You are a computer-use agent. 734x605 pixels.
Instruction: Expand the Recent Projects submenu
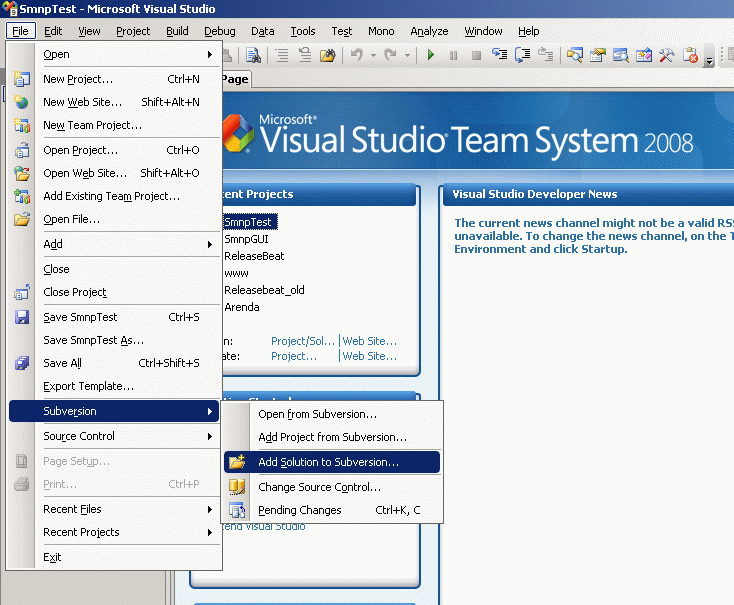(x=210, y=532)
